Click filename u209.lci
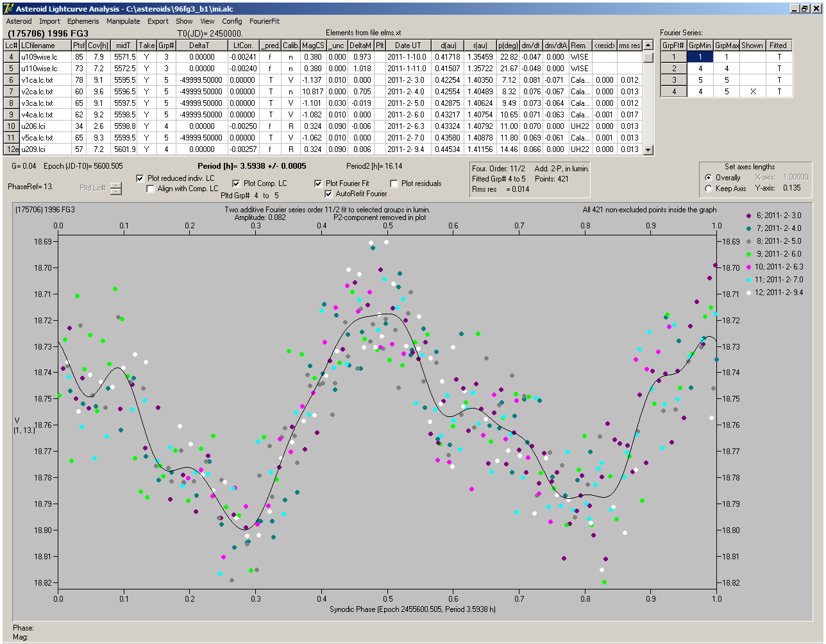The height and width of the screenshot is (644, 826). [x=33, y=149]
